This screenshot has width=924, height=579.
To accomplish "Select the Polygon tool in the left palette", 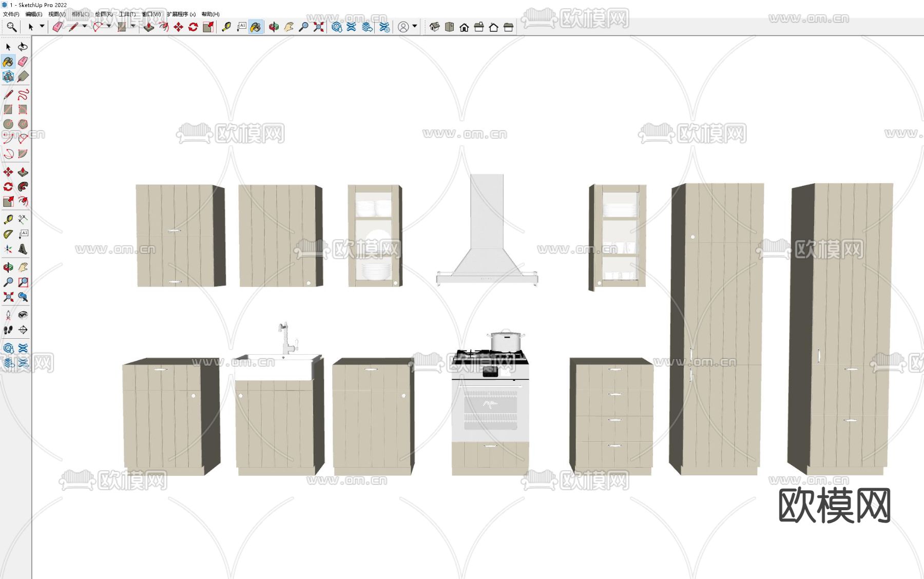I will [23, 124].
